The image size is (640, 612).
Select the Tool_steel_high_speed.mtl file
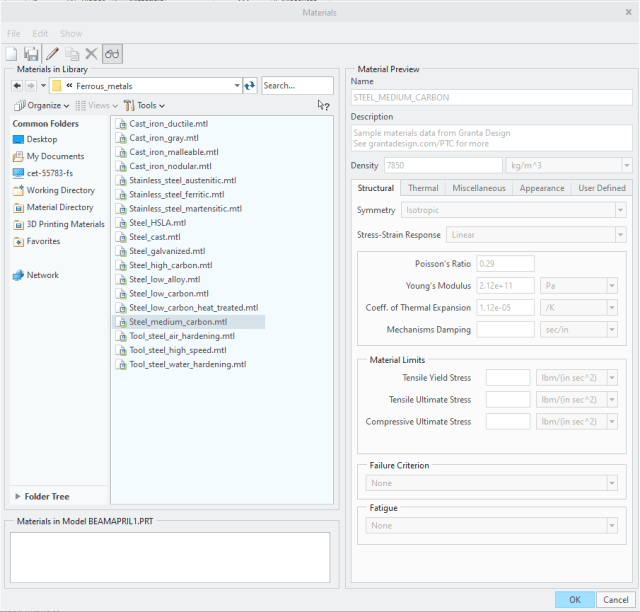coord(171,350)
